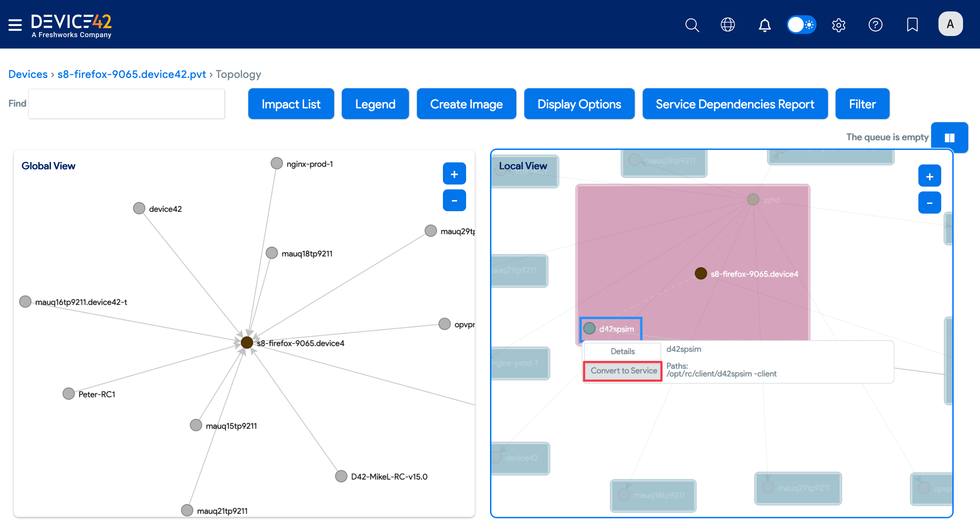The width and height of the screenshot is (980, 529).
Task: Open the Legend panel
Action: pos(375,104)
